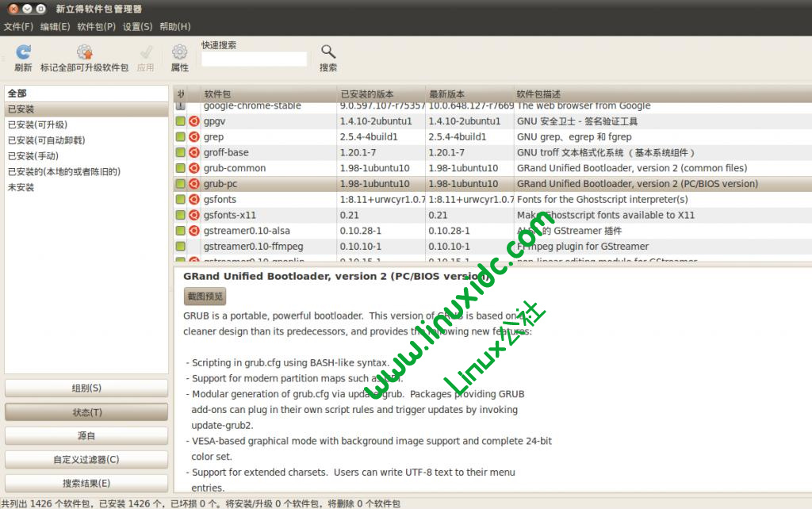This screenshot has width=812, height=509.
Task: Switch to the 组别(S) view button
Action: tap(86, 388)
